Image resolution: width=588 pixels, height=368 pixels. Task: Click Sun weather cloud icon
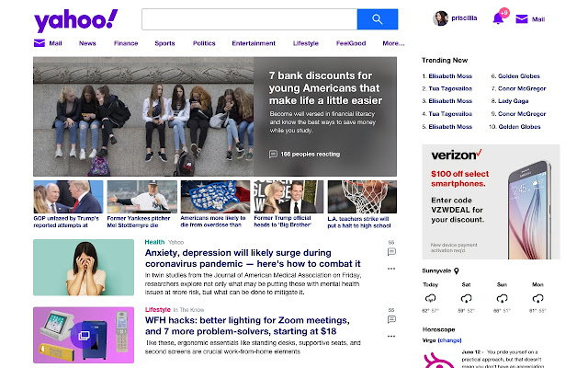[x=503, y=298]
